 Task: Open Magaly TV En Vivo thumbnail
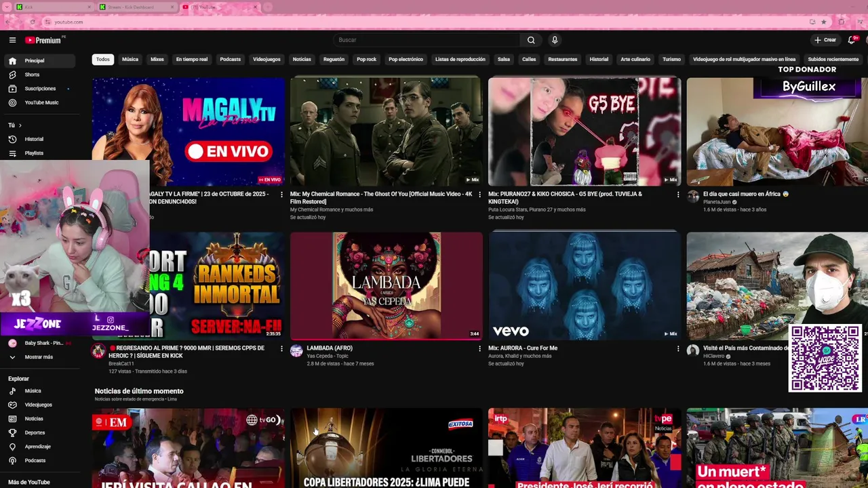tap(189, 131)
